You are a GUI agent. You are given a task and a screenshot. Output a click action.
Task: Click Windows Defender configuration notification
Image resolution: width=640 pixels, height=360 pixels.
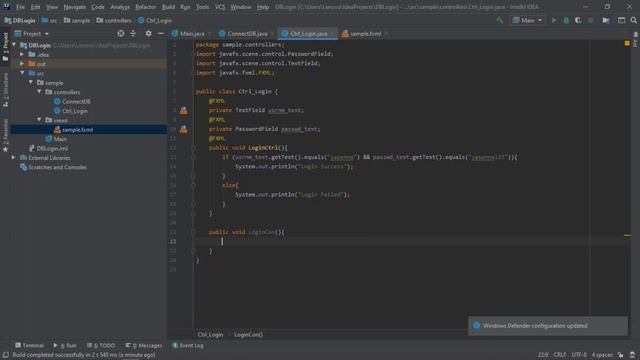[548, 326]
